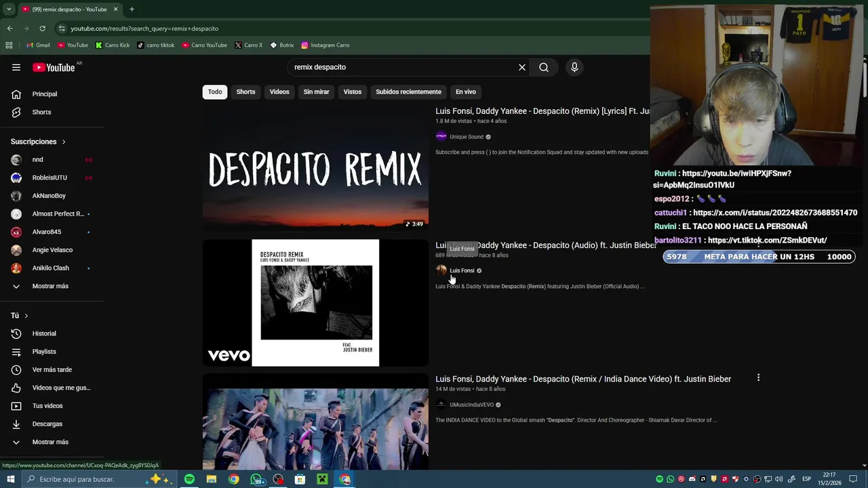Open the Carro Kick bookmark

coord(113,45)
